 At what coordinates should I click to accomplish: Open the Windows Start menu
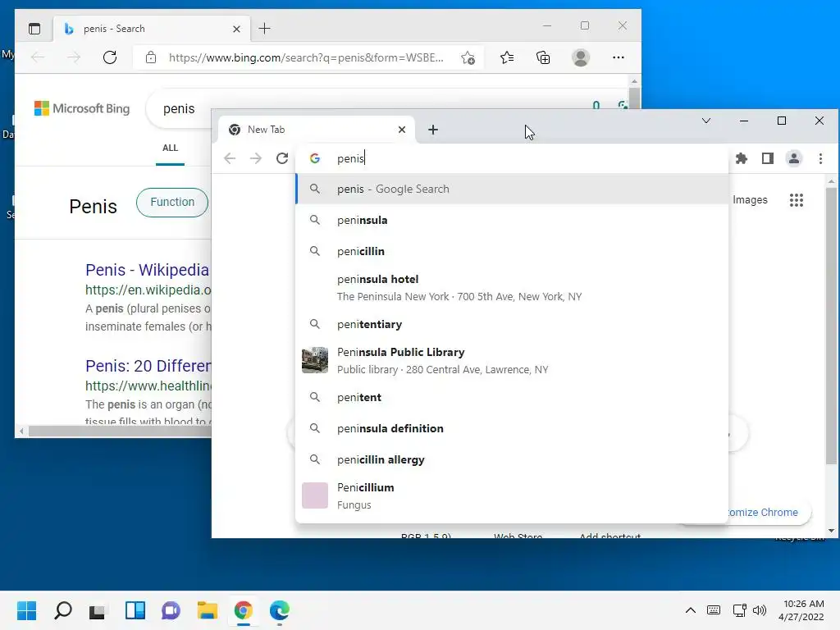27,610
